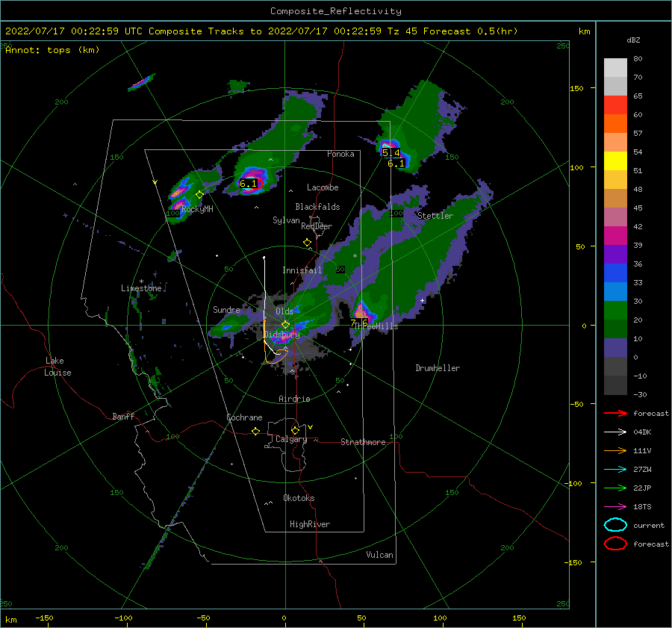The width and height of the screenshot is (672, 628).
Task: Click the yellow diamond marker above Calgary
Action: [295, 430]
